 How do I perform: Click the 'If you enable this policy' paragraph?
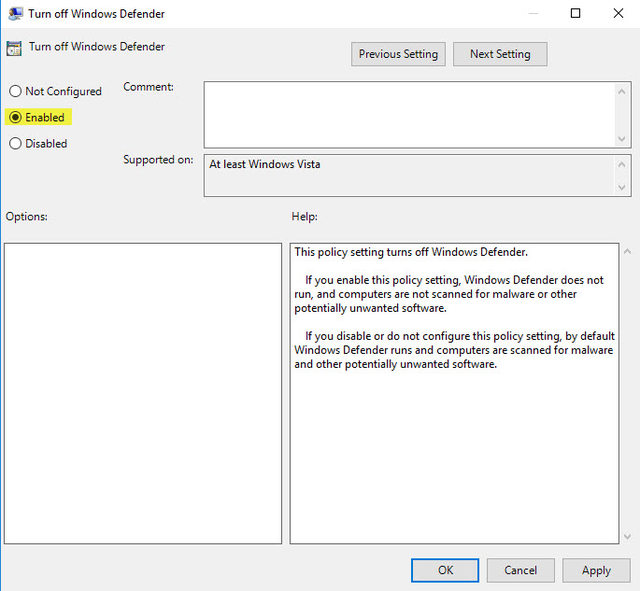coord(449,294)
